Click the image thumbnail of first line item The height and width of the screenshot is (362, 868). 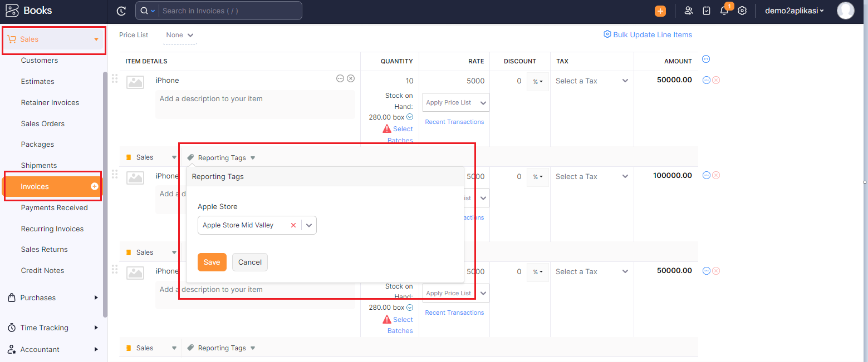pos(135,82)
